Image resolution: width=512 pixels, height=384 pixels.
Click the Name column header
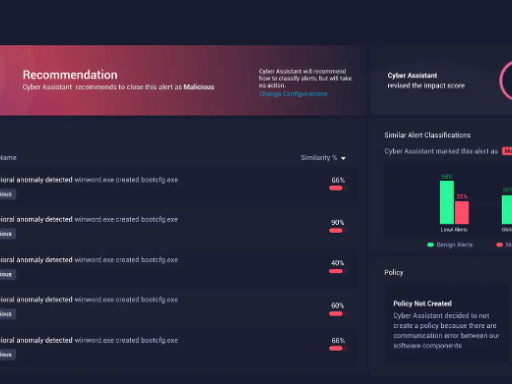8,158
